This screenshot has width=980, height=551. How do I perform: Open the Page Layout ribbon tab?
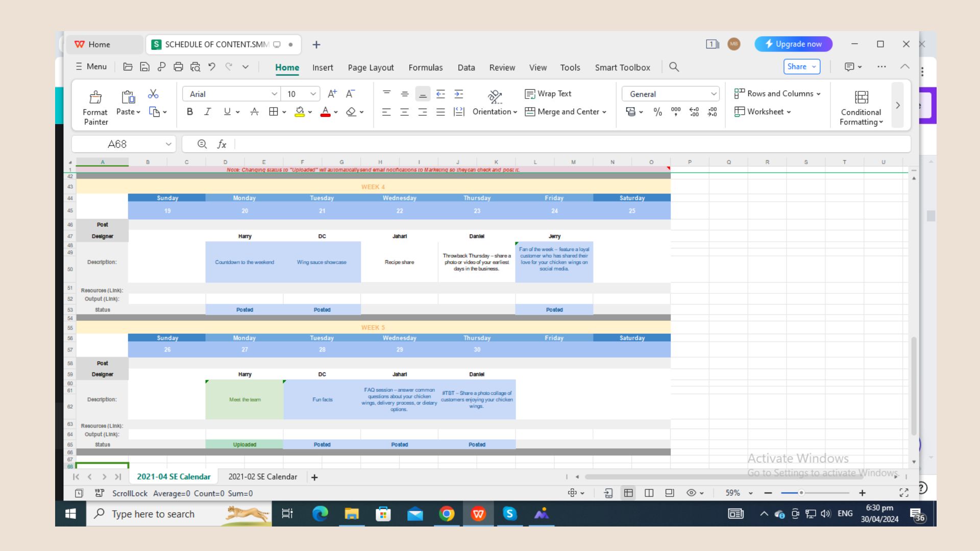371,67
